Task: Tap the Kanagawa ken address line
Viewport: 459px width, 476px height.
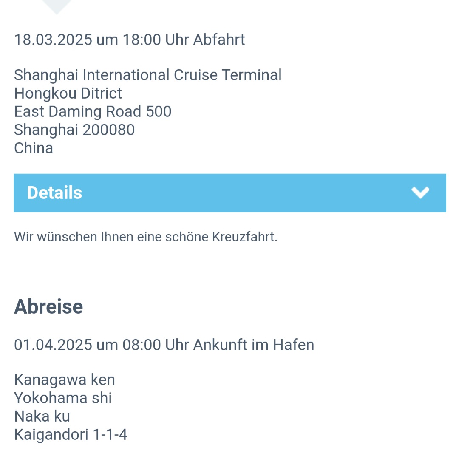Action: tap(65, 380)
